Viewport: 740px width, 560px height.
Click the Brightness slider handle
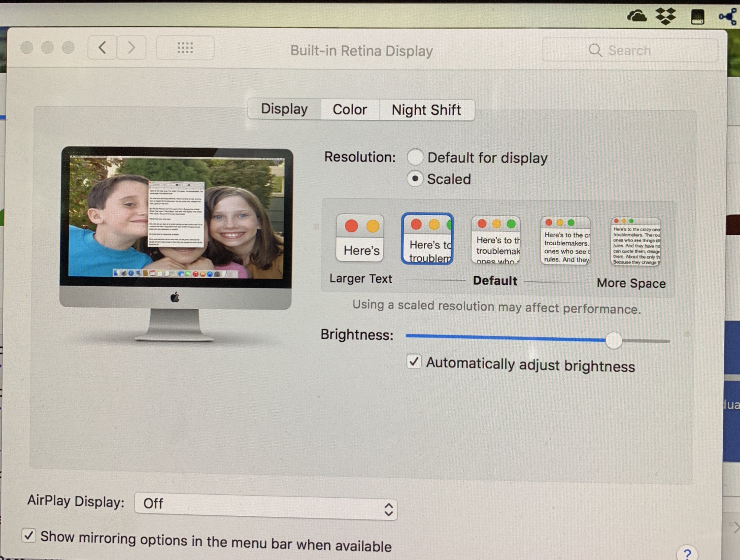(614, 340)
